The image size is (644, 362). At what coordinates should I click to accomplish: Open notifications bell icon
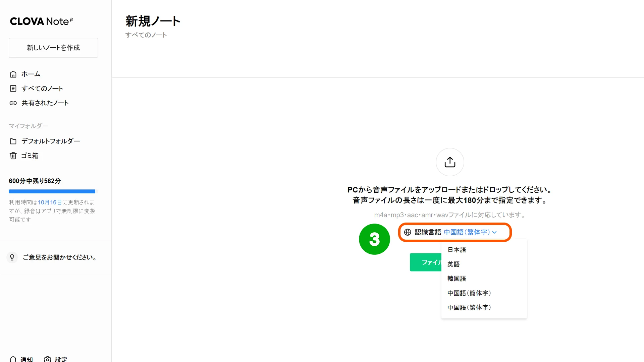pos(13,359)
